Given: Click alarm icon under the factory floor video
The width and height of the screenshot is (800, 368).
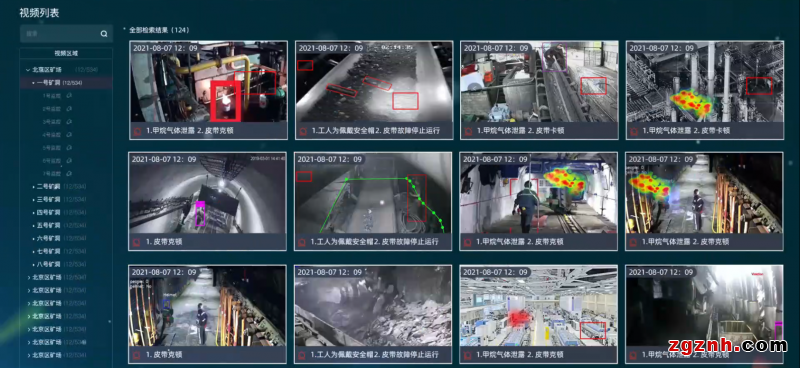Looking at the screenshot, I should tap(468, 355).
